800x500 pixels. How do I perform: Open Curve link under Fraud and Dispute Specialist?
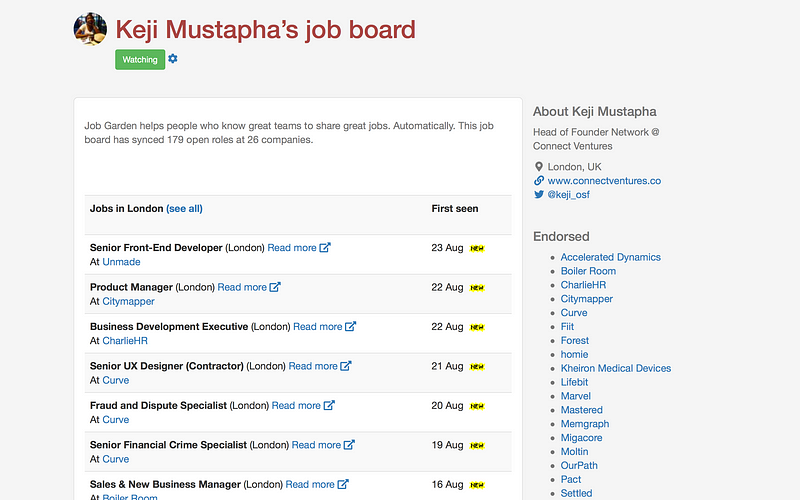click(x=116, y=419)
